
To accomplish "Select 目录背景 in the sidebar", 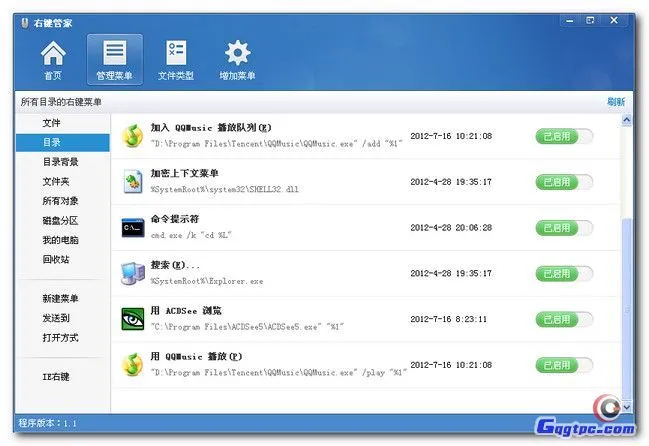I will (x=60, y=162).
